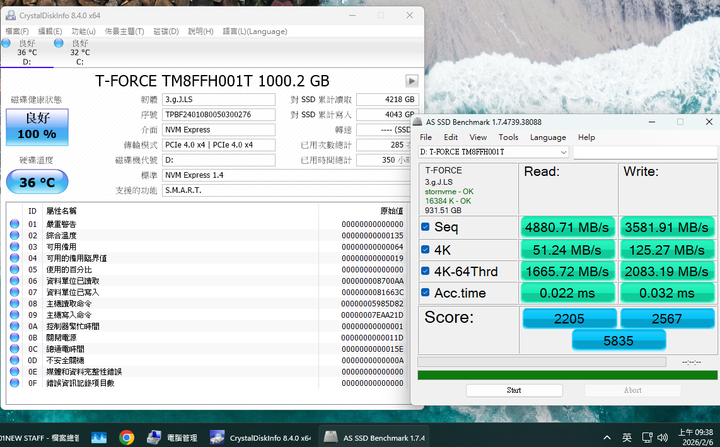The height and width of the screenshot is (447, 720).
Task: Click the volume icon in system tray
Action: tap(665, 437)
